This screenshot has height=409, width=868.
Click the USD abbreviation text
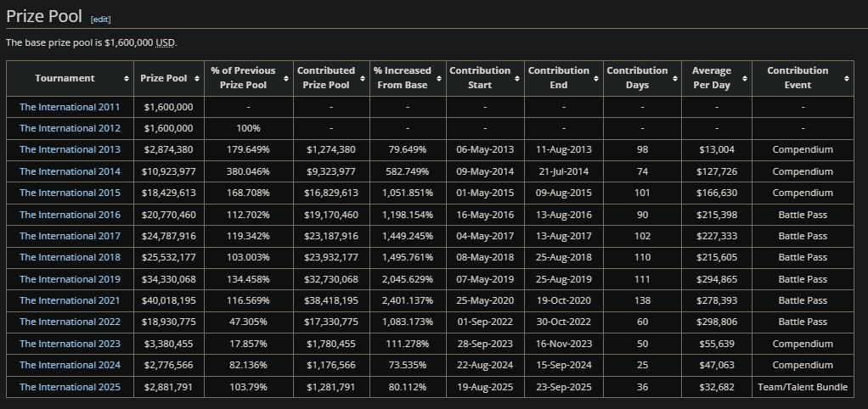click(165, 42)
